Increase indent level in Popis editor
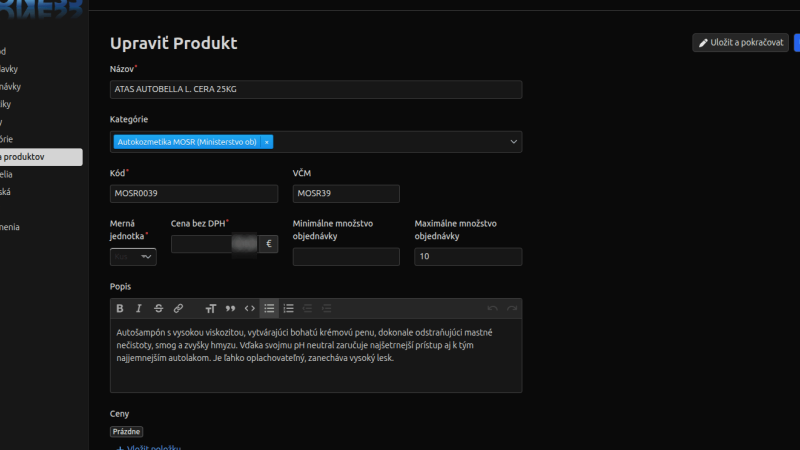Image resolution: width=800 pixels, height=450 pixels. coord(327,308)
